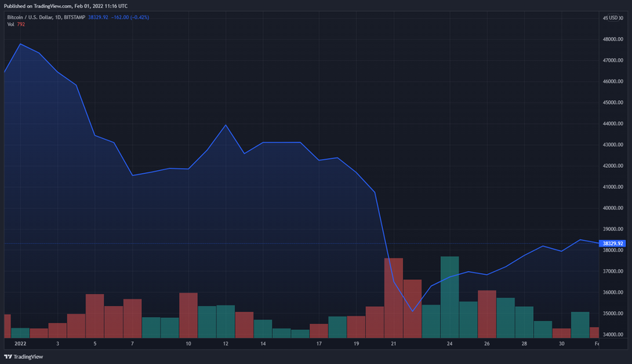Click the 48000.00 price axis label
The image size is (632, 364).
[x=613, y=39]
